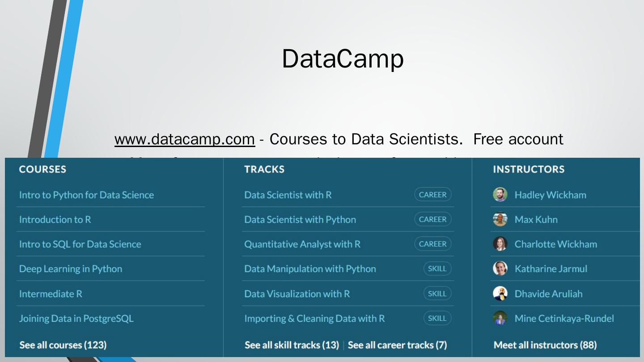Select the Introduction to R course
Viewport: 644px width, 362px height.
click(x=55, y=219)
